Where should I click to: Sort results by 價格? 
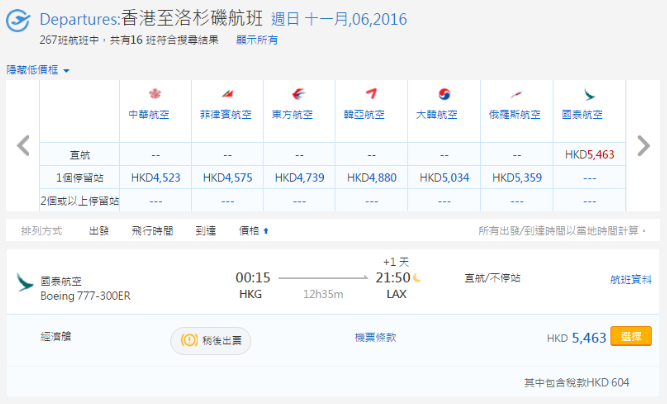[249, 231]
